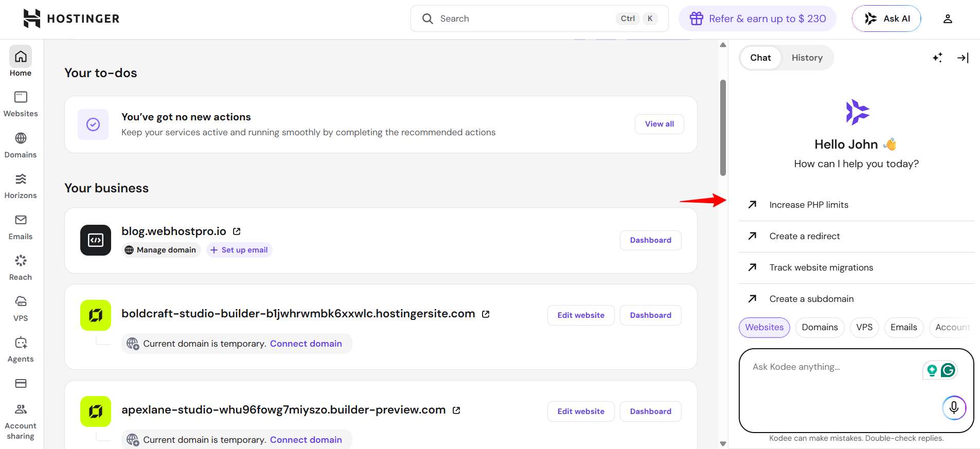Choose Increase PHP limits suggestion
The height and width of the screenshot is (449, 980).
[857, 205]
